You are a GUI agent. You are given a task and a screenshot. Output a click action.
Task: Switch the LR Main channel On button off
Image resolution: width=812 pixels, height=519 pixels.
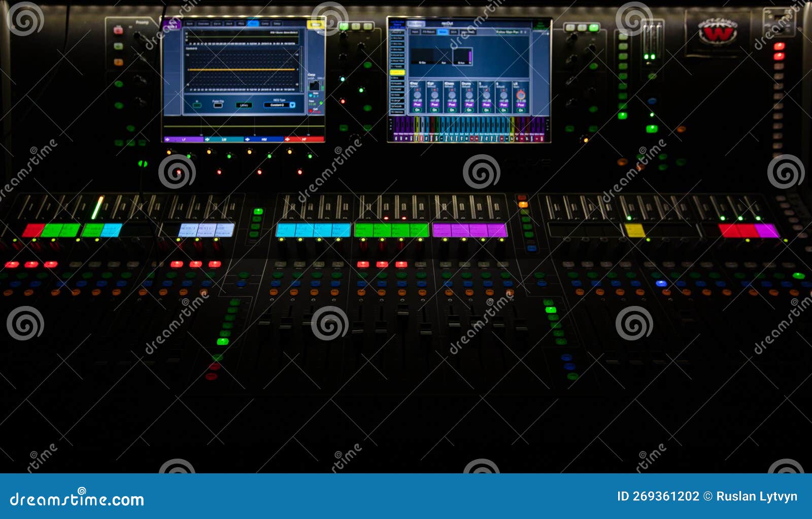522,110
